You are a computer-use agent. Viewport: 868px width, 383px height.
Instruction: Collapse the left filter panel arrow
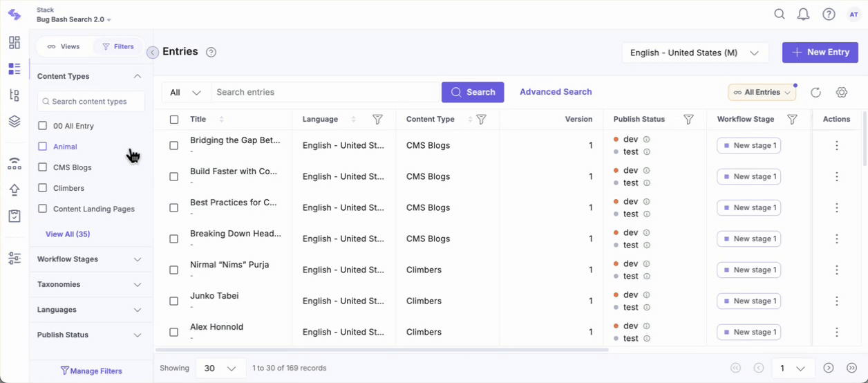pos(153,53)
